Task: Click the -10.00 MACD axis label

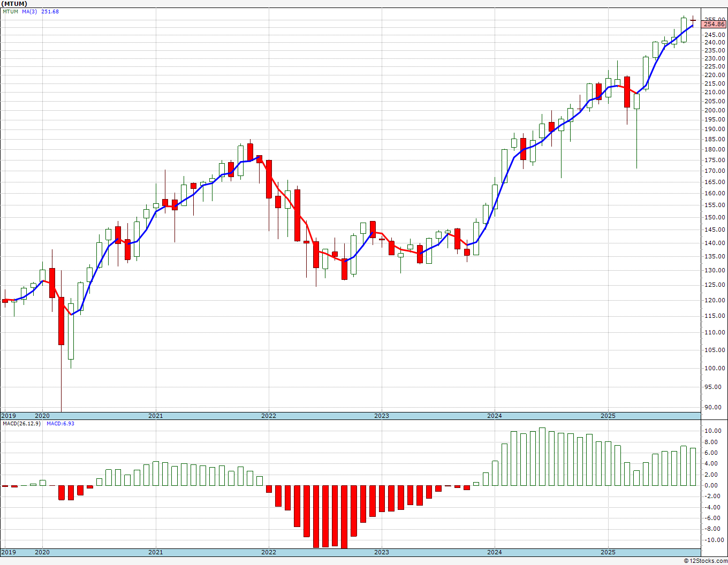Action: click(714, 540)
